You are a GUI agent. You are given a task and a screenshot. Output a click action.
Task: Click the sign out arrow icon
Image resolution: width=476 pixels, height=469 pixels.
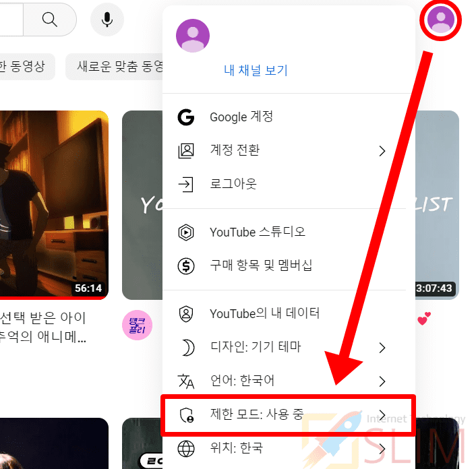[186, 185]
